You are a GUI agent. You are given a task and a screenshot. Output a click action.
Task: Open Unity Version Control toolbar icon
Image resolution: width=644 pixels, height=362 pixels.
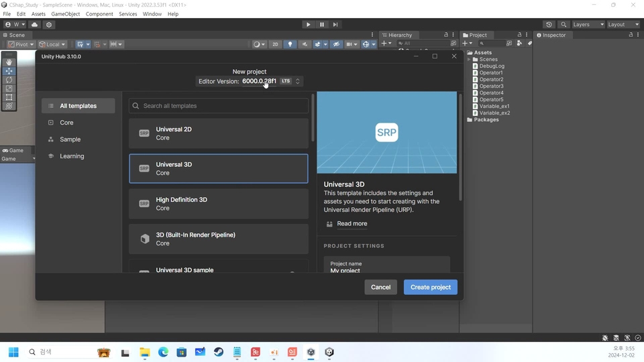[49, 25]
